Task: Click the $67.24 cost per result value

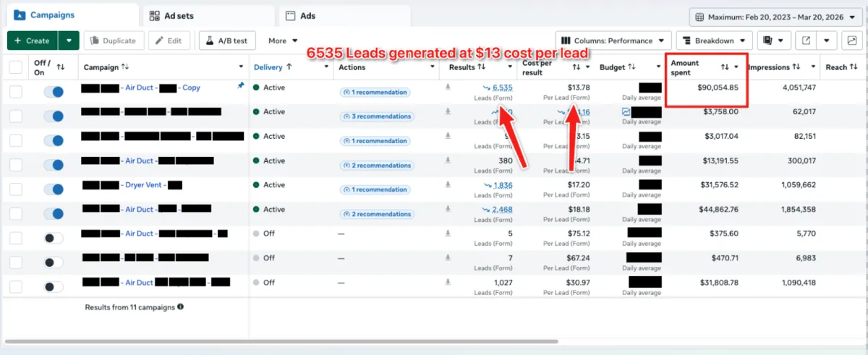Action: [x=578, y=258]
